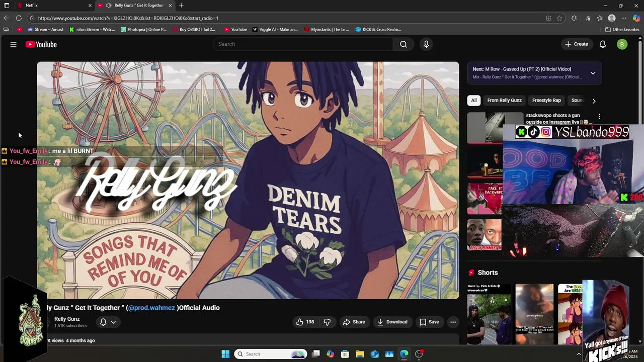Viewport: 644px width, 362px height.
Task: Toggle the subscription notification bell for Relly Gunz
Action: pos(103,322)
